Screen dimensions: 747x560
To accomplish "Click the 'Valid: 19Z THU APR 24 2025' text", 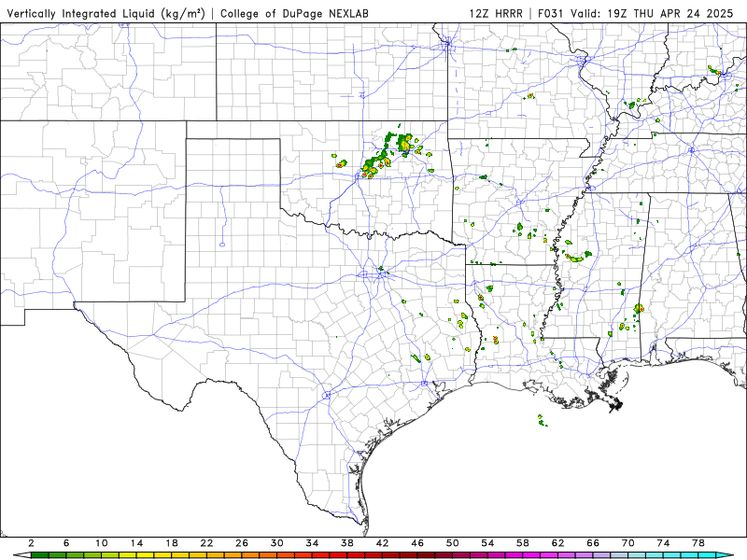I will 652,14.
